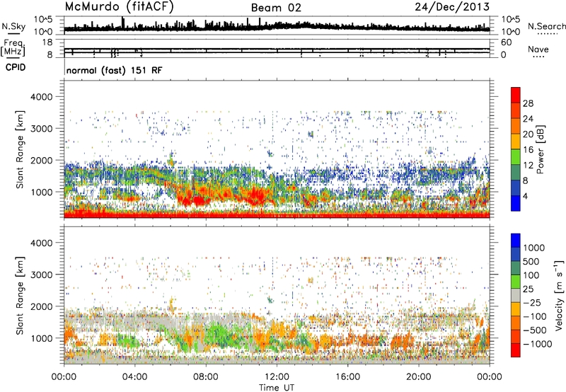
Task: Select the 60 tick on Nave axis
Action: click(x=507, y=42)
